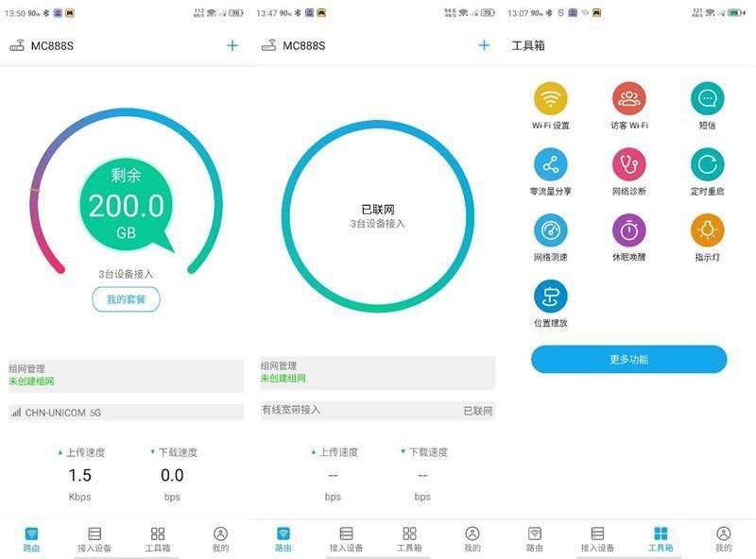Open the 我的 tab on the toolbox screen
Viewport: 756px width, 559px height.
[x=723, y=539]
